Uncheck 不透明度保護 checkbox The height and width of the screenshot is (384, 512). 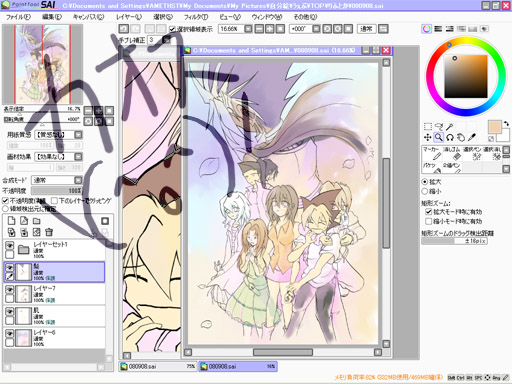[5, 201]
